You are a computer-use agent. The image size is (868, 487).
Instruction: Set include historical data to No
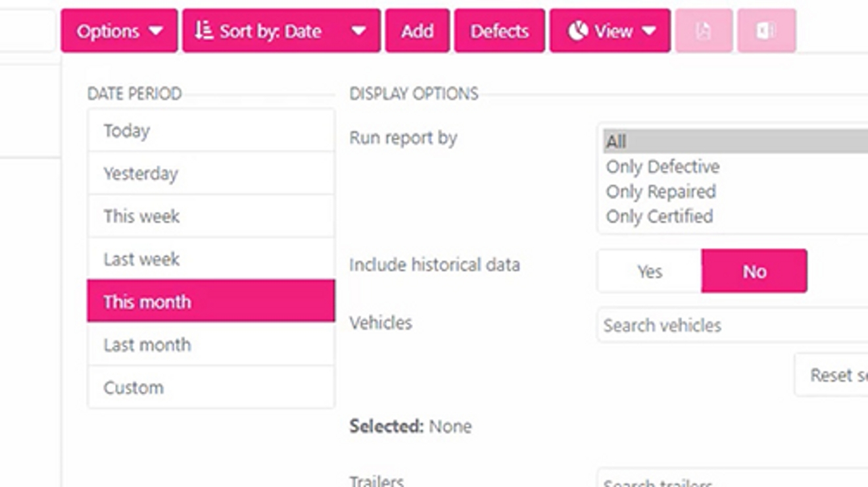pos(754,270)
